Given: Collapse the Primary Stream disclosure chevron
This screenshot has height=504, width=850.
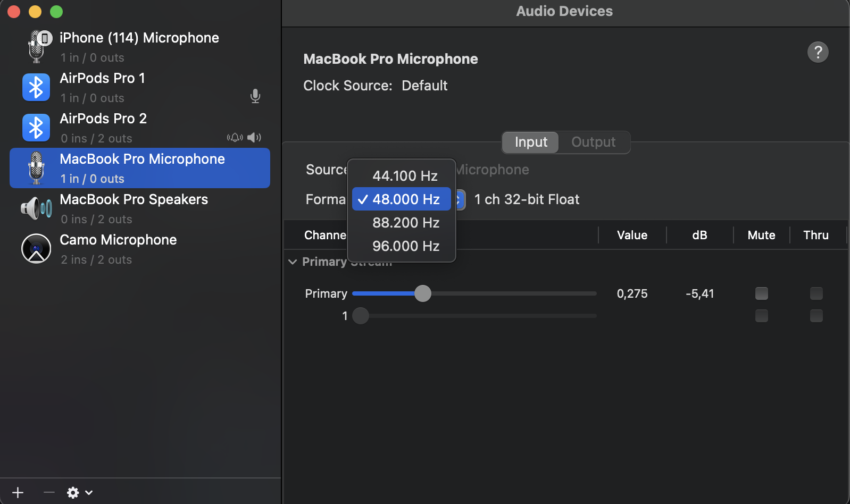Looking at the screenshot, I should click(x=293, y=262).
